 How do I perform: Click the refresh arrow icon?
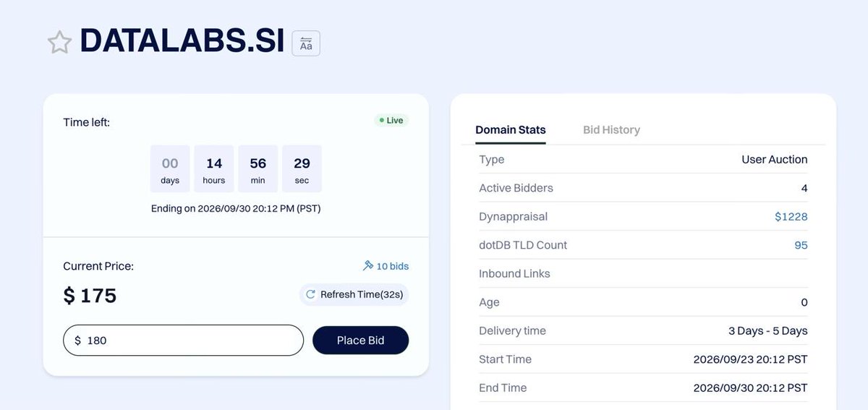click(x=311, y=294)
